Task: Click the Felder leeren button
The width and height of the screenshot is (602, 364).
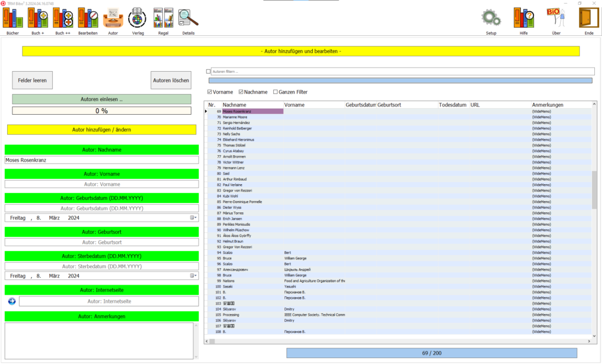Action: [32, 80]
